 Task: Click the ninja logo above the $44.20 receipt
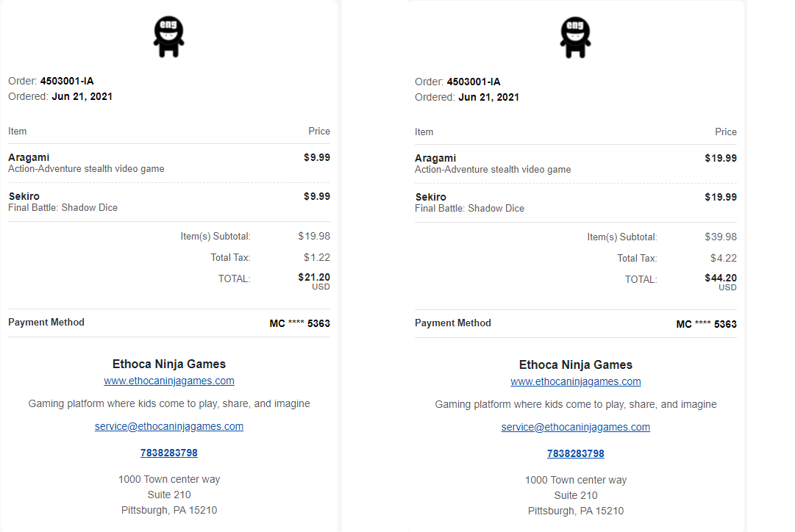tap(575, 37)
